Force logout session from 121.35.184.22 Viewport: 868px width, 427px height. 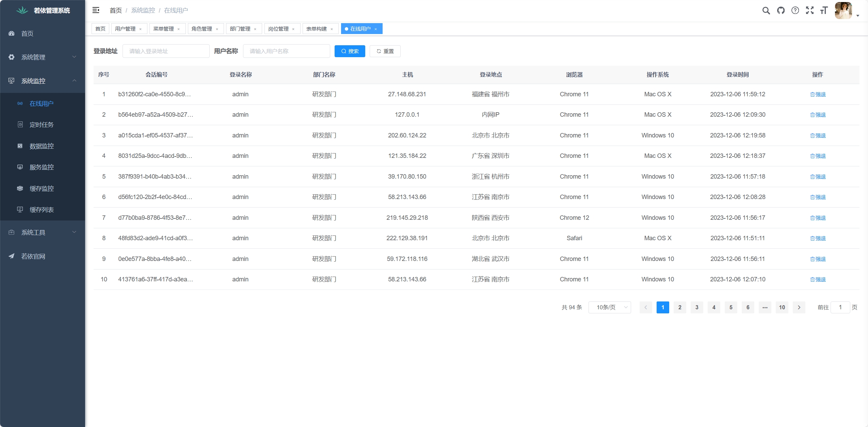pos(818,156)
